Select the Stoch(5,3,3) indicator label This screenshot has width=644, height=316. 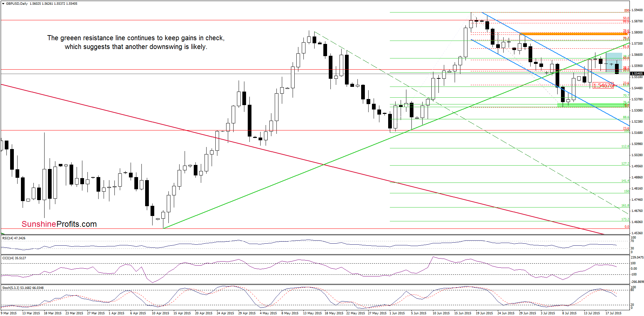point(23,288)
